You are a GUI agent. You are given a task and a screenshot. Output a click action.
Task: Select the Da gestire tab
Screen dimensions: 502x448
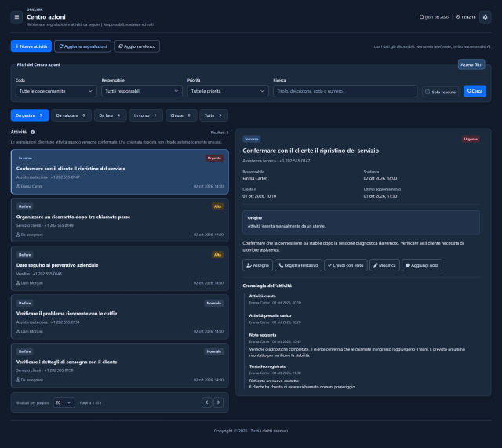30,115
